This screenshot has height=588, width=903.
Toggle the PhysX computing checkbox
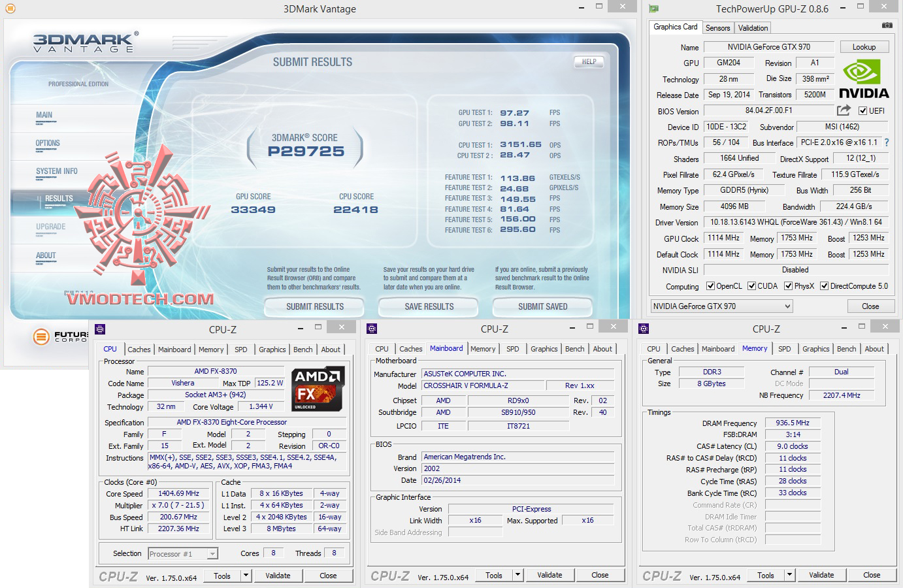coord(788,286)
